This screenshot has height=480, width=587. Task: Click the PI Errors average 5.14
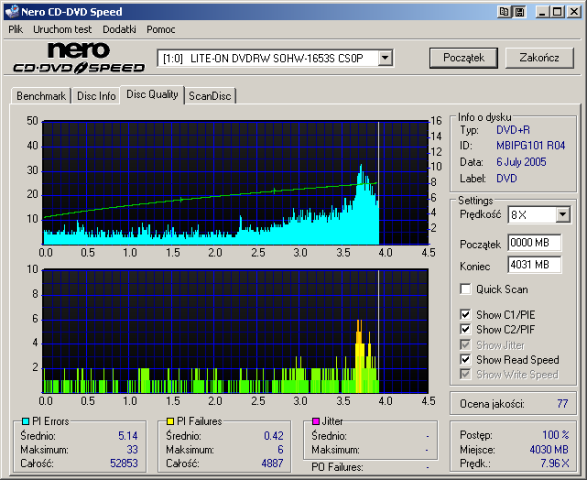pyautogui.click(x=128, y=436)
